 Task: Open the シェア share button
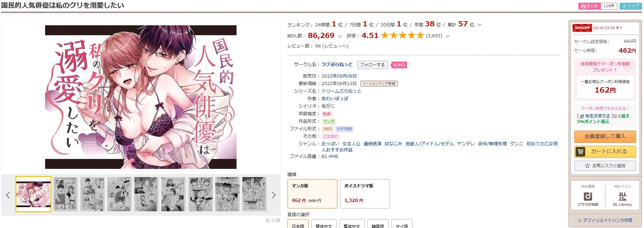click(631, 6)
